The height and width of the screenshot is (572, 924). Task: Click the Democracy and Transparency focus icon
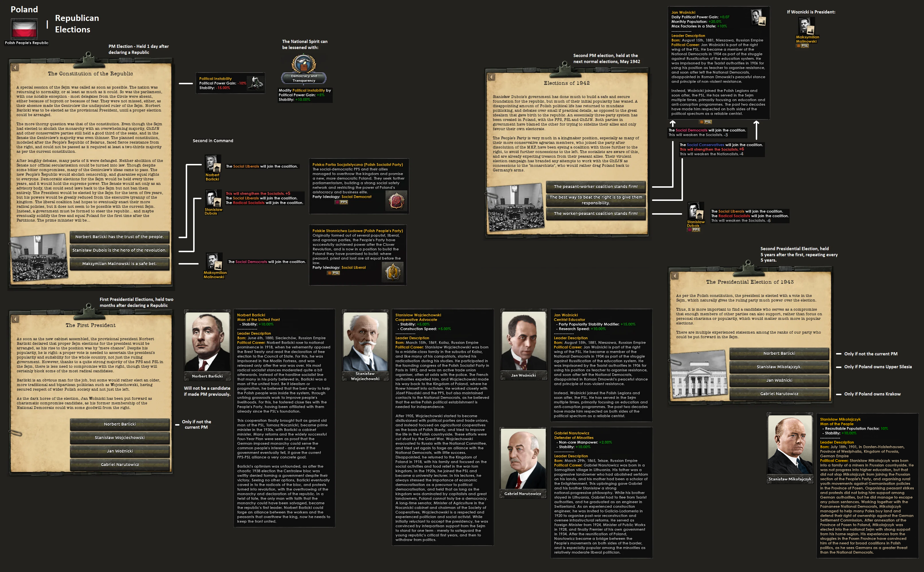click(303, 64)
